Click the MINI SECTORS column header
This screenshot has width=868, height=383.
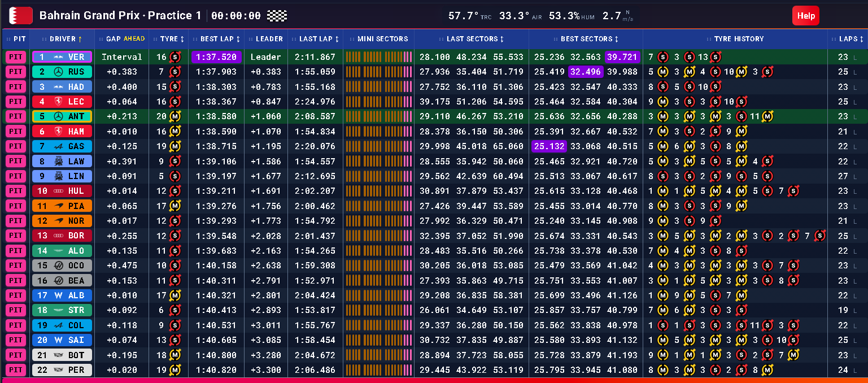(x=378, y=39)
